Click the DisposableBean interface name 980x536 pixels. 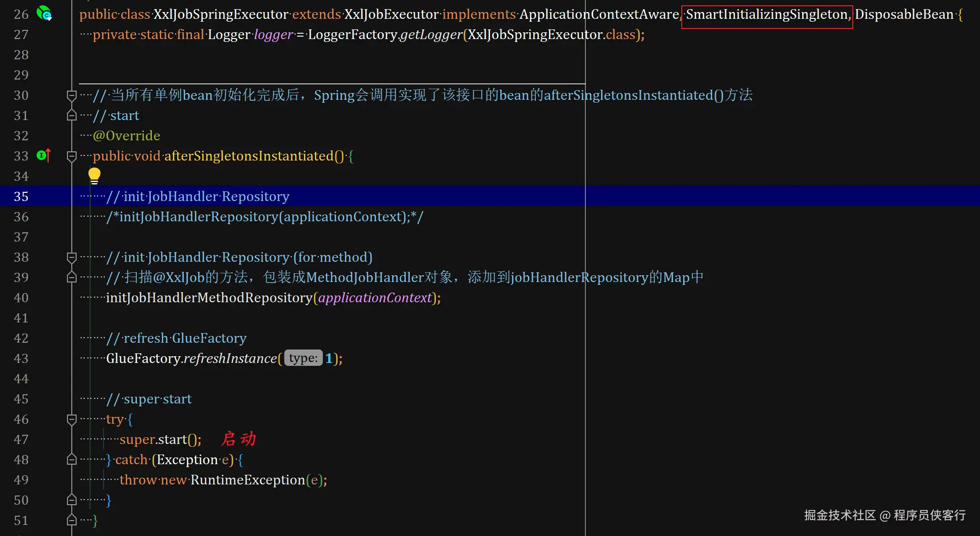click(904, 14)
